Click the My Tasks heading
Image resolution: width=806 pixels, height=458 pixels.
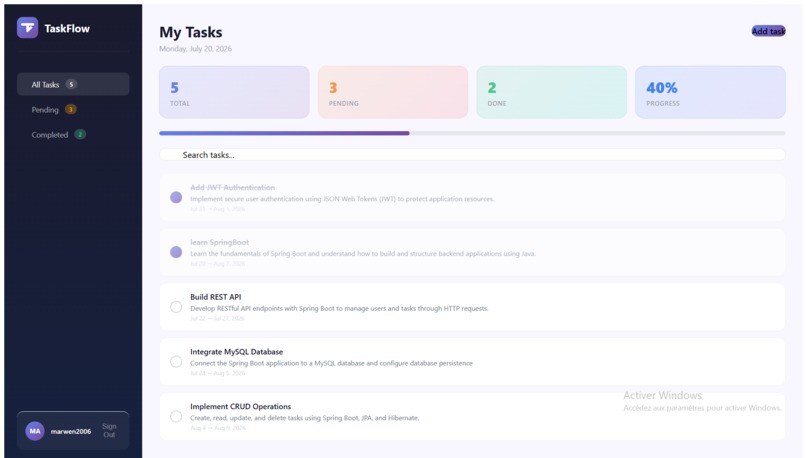[191, 32]
